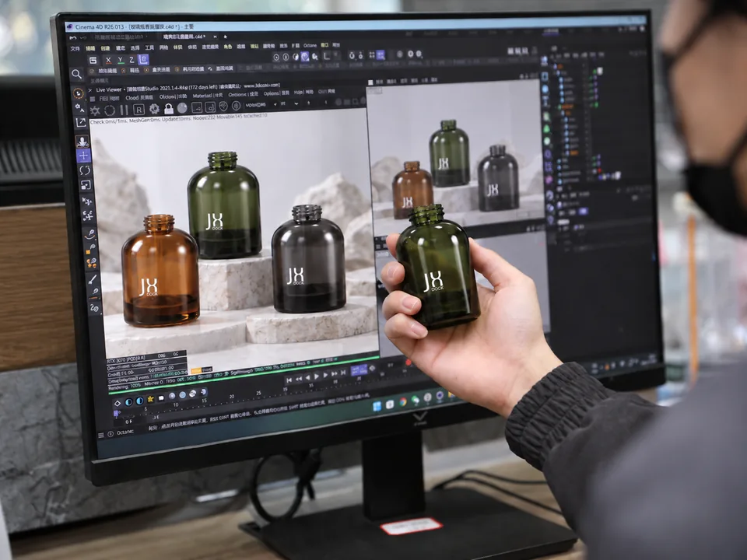Screen dimensions: 747x560
Task: Open Live Viewer hamburger menu icon
Action: coord(93,99)
